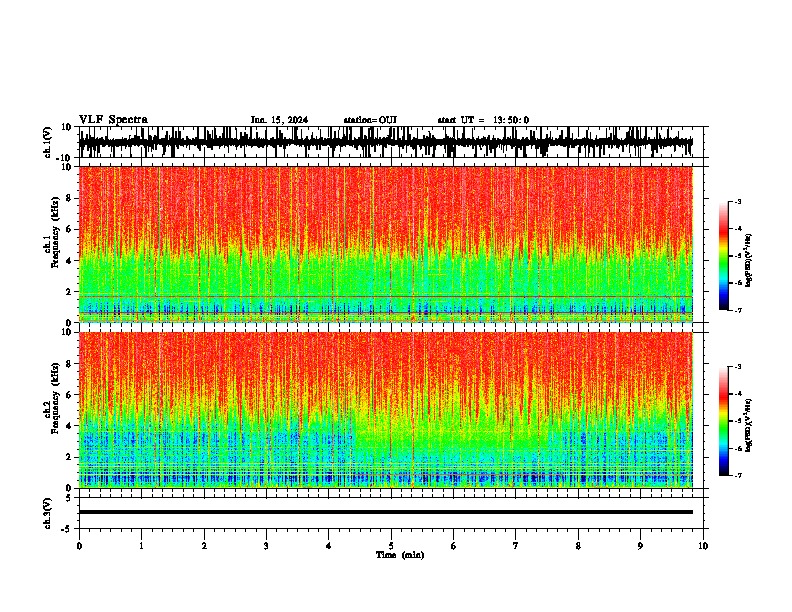Click the "-3" label on ch.2 color bar

(738, 367)
